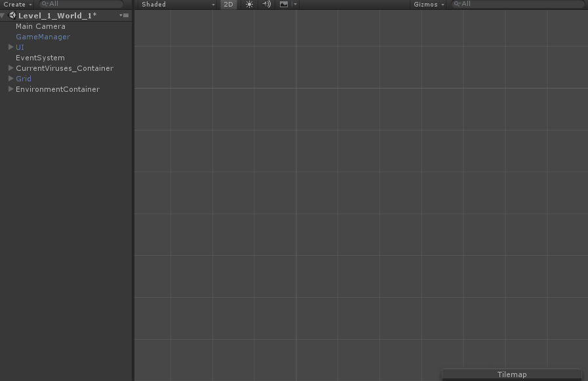Select Main Camera in the hierarchy
The height and width of the screenshot is (381, 588).
coord(41,26)
